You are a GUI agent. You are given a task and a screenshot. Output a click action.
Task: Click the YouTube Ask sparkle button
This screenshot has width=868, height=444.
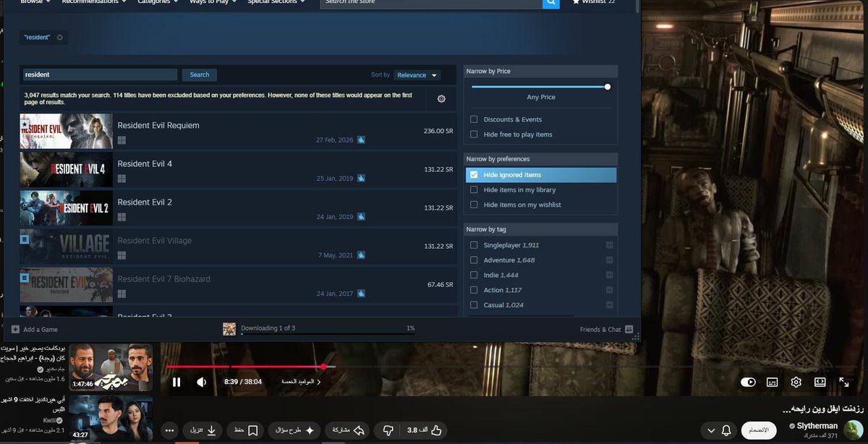[295, 430]
